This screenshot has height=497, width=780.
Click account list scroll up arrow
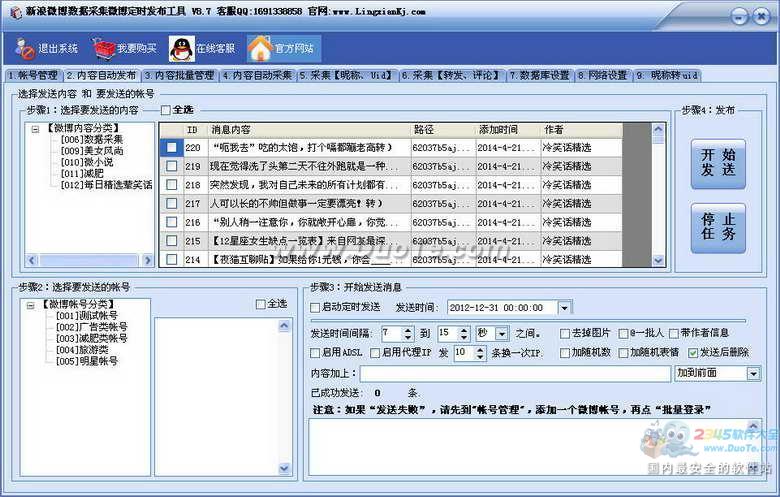[x=284, y=326]
